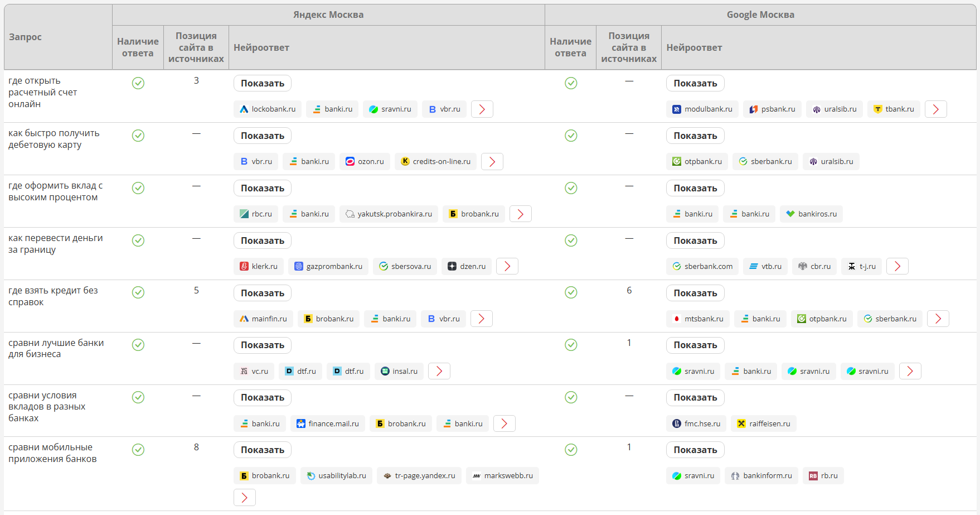Click the lockobank.ru source chip icon

click(x=244, y=109)
